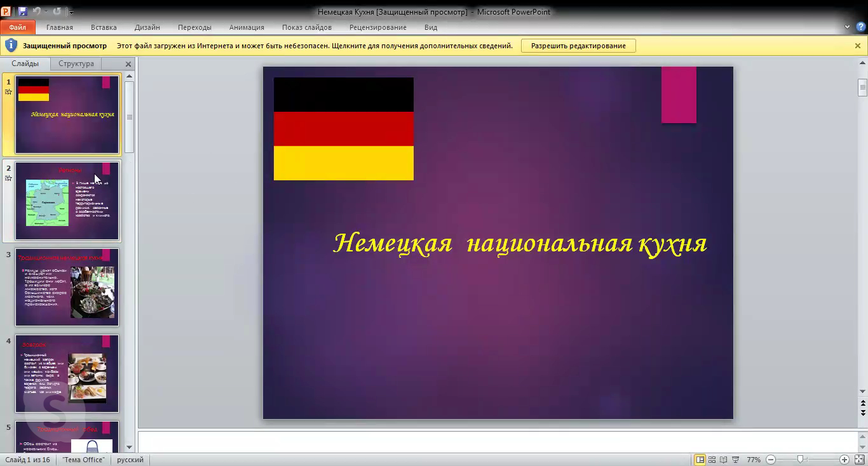868x466 pixels.
Task: Click the zoom slider handle
Action: tap(800, 460)
